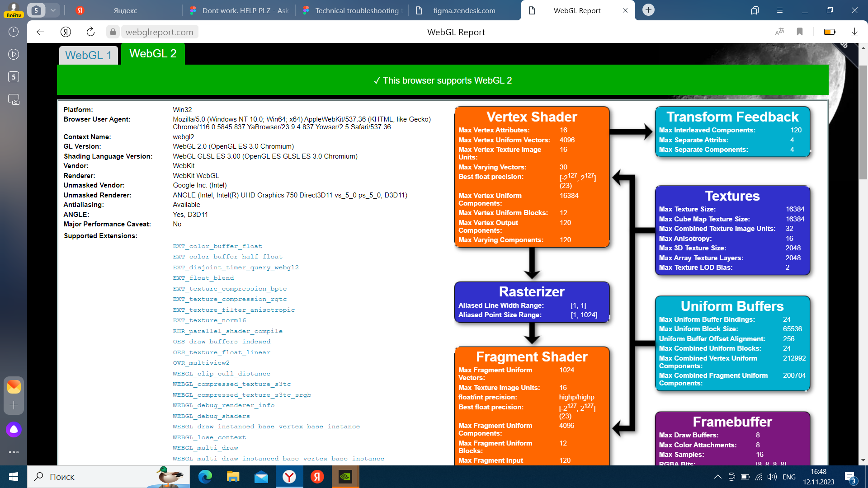This screenshot has width=868, height=488.
Task: Click the taskbar Поиск search box
Action: (108, 477)
